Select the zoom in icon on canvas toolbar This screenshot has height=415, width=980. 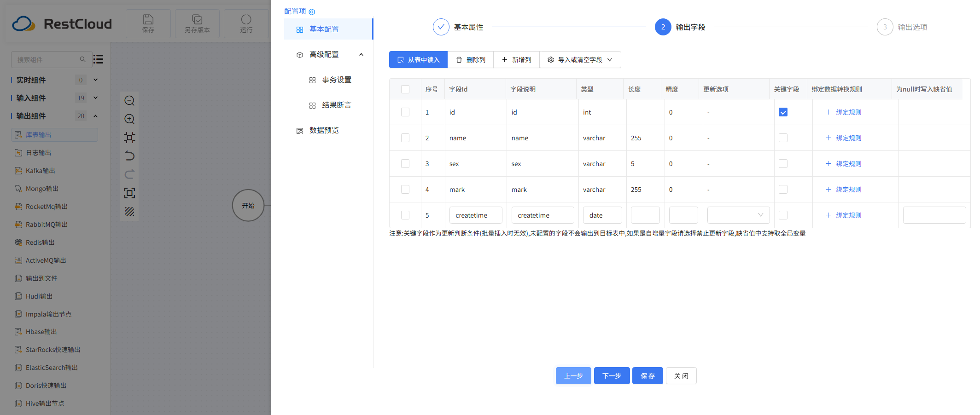click(129, 119)
